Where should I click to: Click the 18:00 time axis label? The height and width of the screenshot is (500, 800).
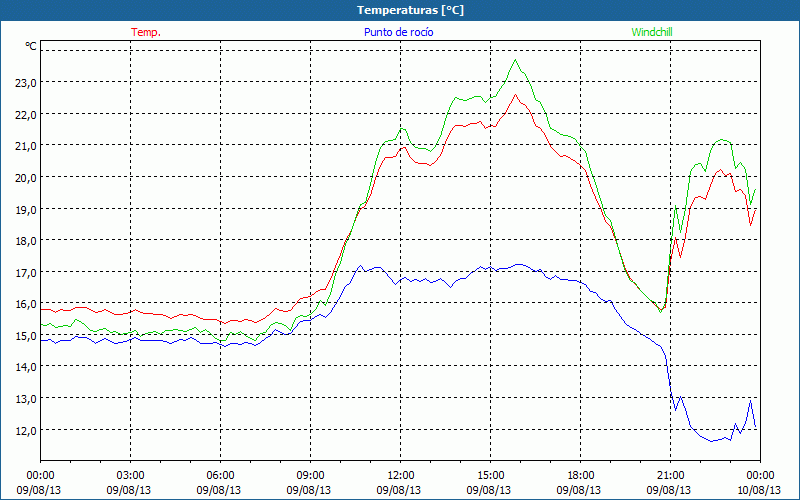(x=579, y=476)
